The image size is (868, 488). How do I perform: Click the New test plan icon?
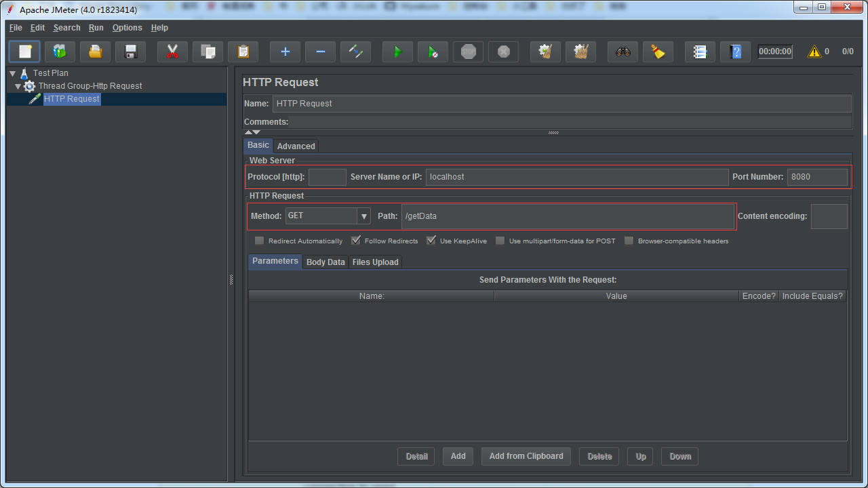coord(24,52)
